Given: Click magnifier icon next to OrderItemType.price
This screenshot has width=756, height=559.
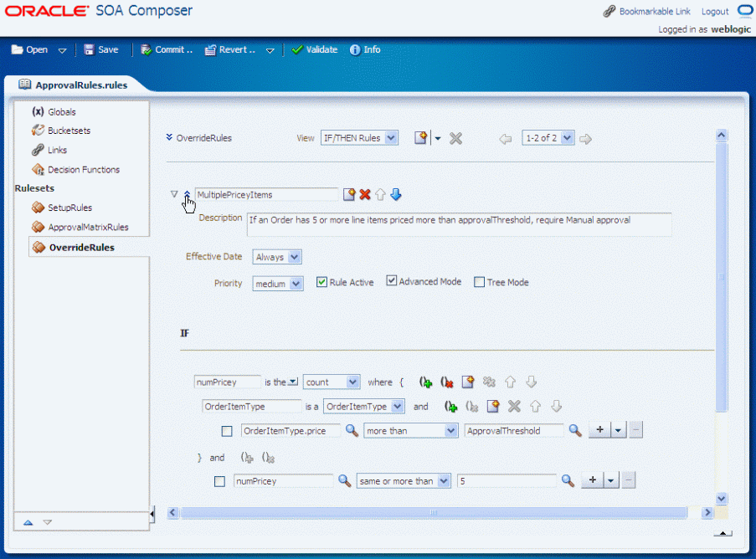Looking at the screenshot, I should [x=352, y=430].
